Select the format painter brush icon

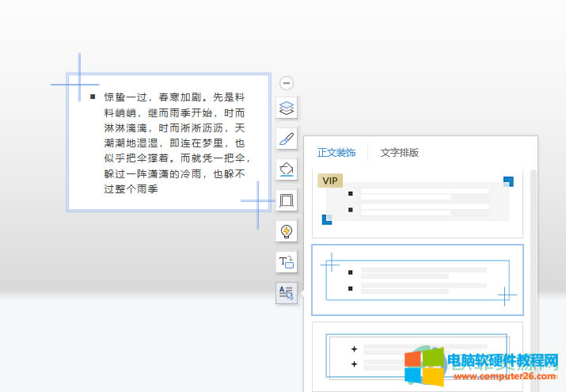pos(287,139)
